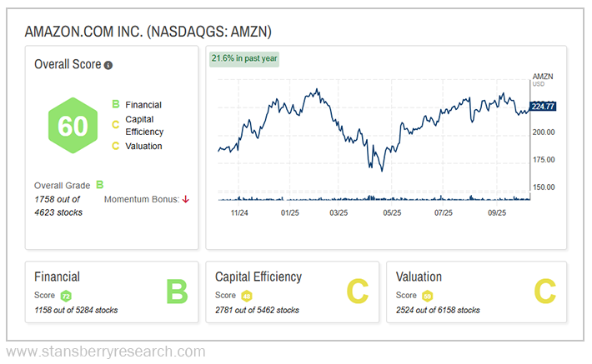This screenshot has height=364, width=592.
Task: Click the Overall Score info icon
Action: click(108, 65)
